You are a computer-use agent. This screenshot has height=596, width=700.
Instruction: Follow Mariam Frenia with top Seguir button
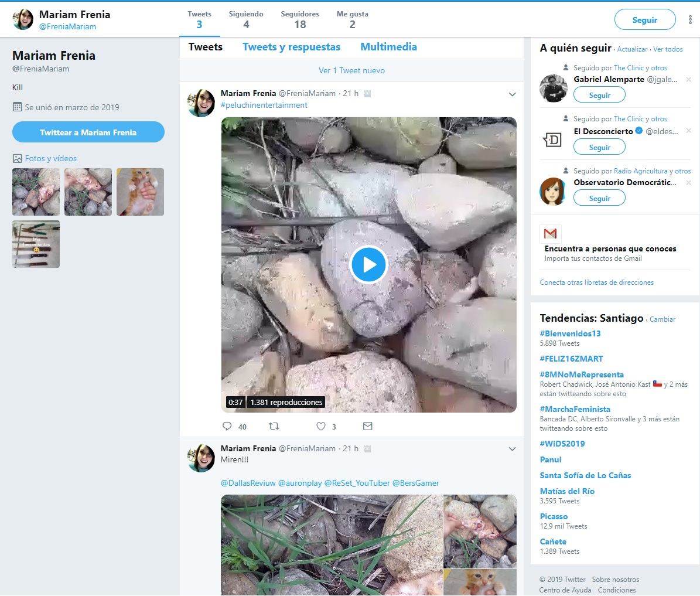(x=644, y=20)
